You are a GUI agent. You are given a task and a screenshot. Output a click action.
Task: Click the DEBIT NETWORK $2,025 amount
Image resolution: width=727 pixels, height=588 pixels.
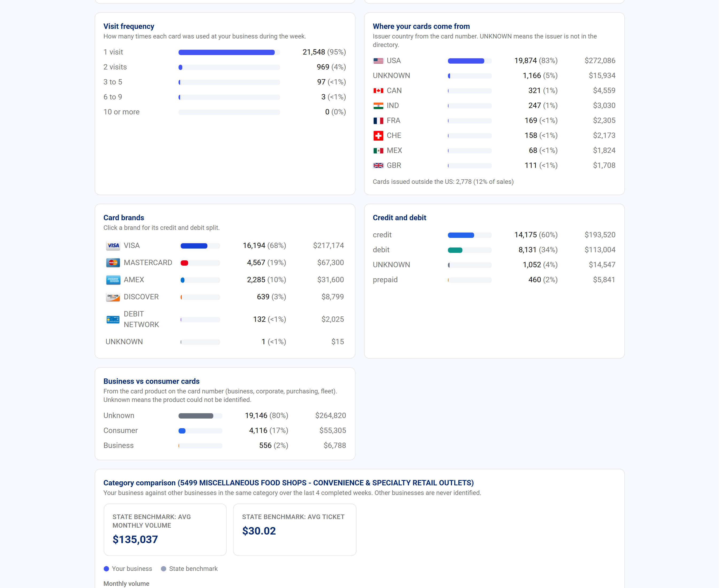332,319
